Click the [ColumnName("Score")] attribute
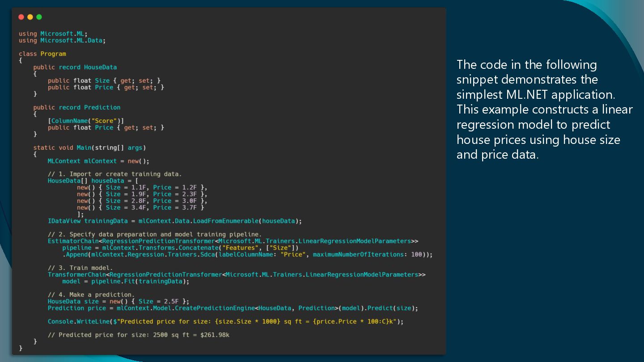 click(x=86, y=121)
